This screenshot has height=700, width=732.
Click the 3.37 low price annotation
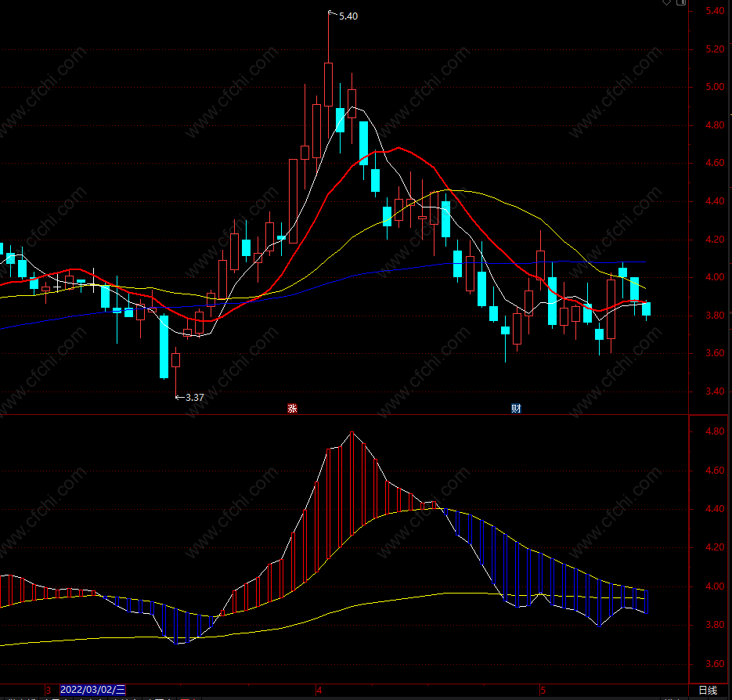tap(195, 398)
